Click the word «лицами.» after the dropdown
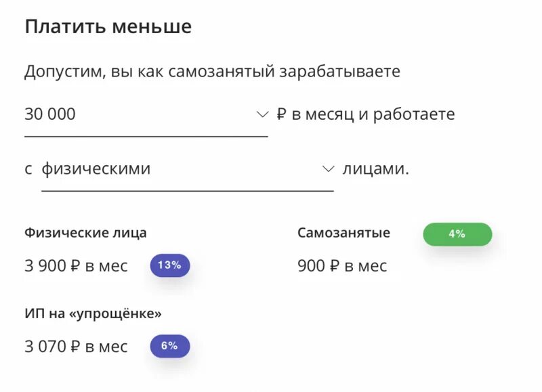This screenshot has height=392, width=542. tap(376, 169)
